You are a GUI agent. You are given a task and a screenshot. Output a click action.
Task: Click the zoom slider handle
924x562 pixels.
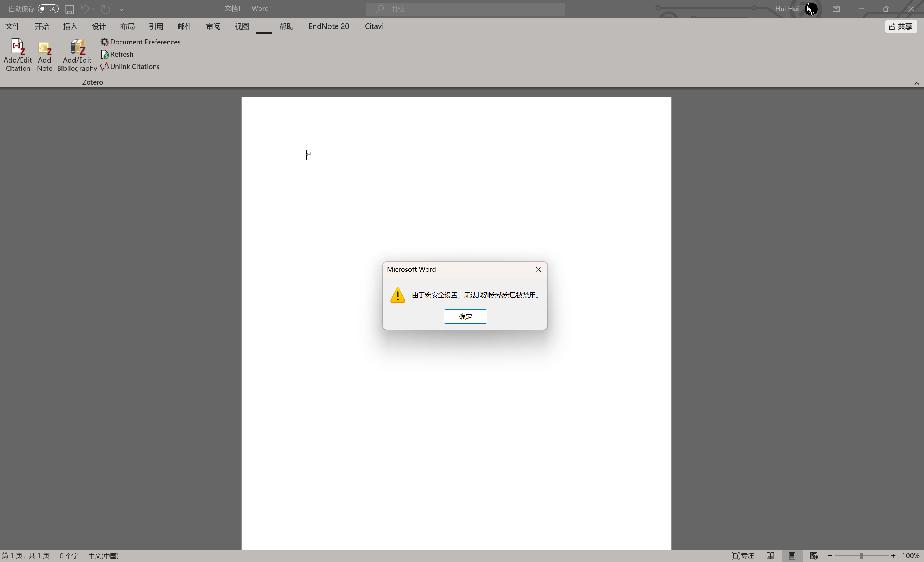(862, 555)
